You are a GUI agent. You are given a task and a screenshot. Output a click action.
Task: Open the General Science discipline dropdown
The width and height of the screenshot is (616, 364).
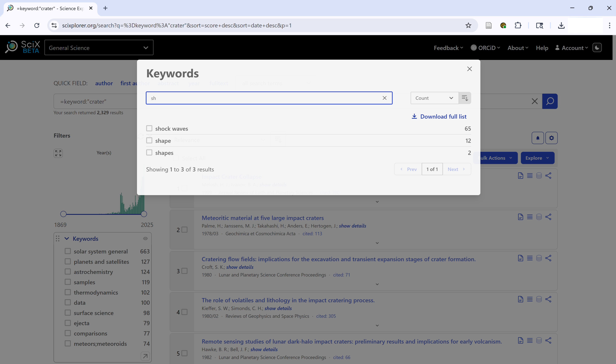pos(99,48)
